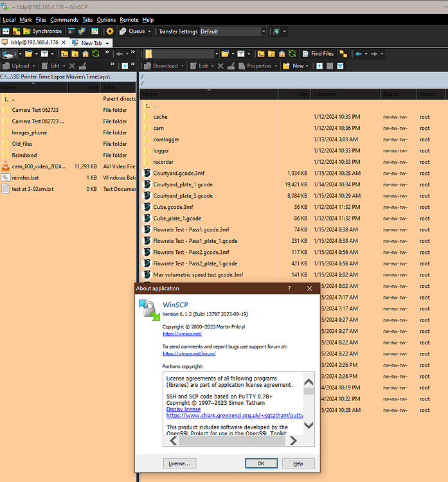
Task: Select the Cube.gcode.3mf file
Action: coord(173,207)
